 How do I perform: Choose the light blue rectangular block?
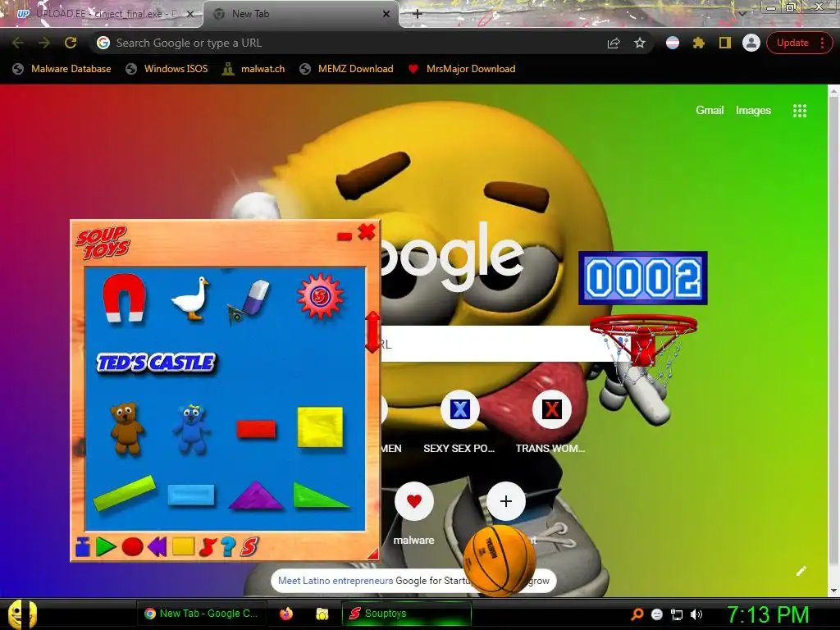(x=190, y=495)
